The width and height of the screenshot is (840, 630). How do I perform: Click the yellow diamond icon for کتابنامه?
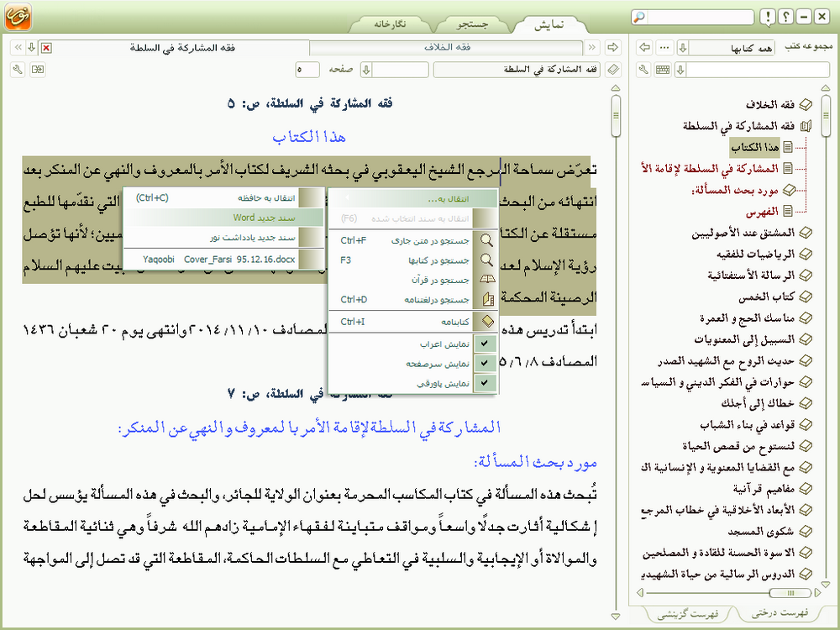click(x=487, y=322)
